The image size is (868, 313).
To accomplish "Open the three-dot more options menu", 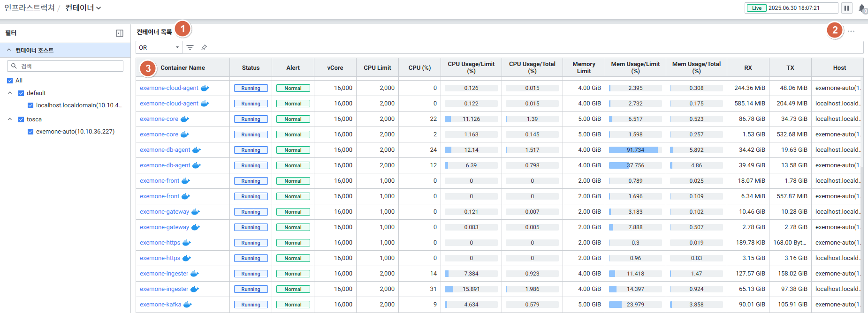I will click(851, 31).
